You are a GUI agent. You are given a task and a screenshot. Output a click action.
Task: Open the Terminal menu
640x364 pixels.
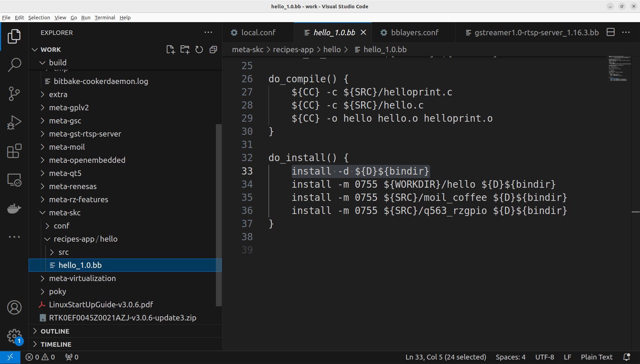tap(104, 18)
